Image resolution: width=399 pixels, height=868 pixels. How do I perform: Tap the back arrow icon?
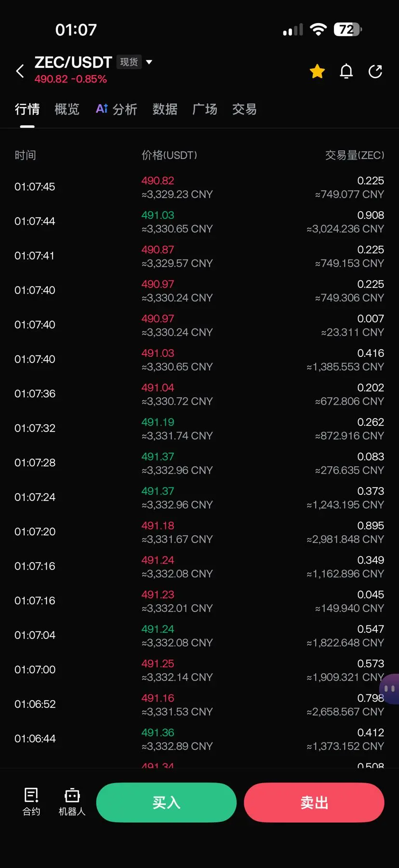pos(20,71)
